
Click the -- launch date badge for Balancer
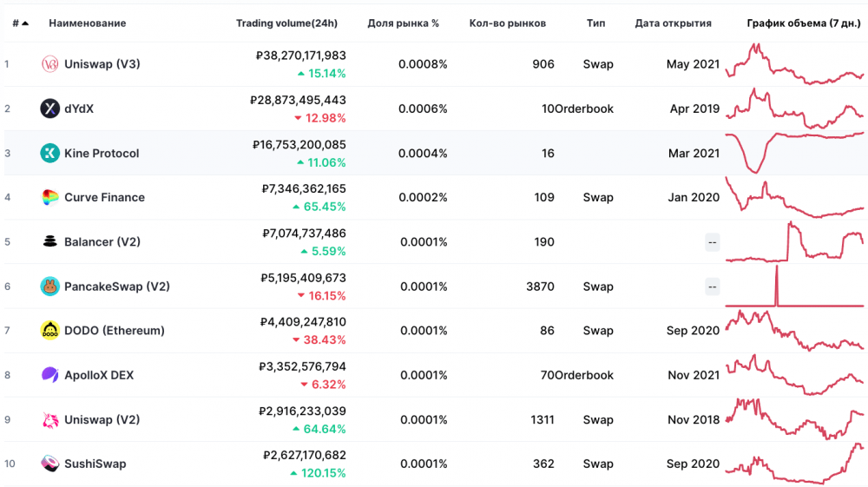(713, 242)
